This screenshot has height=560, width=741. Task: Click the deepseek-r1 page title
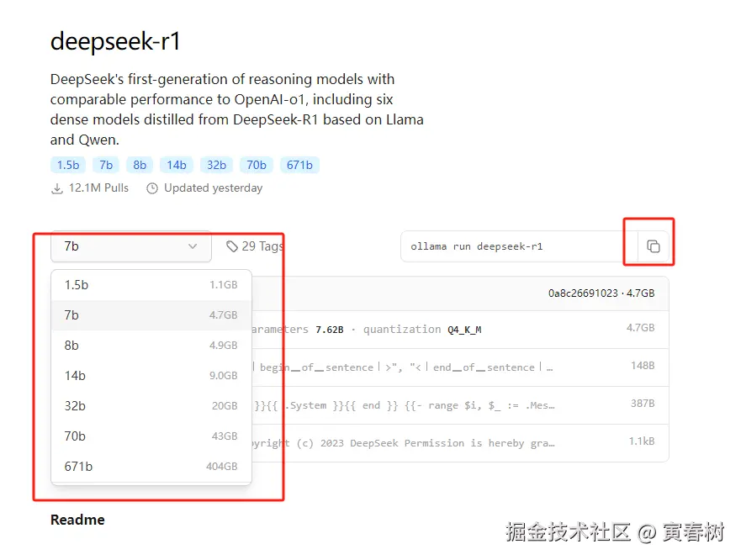pyautogui.click(x=115, y=41)
